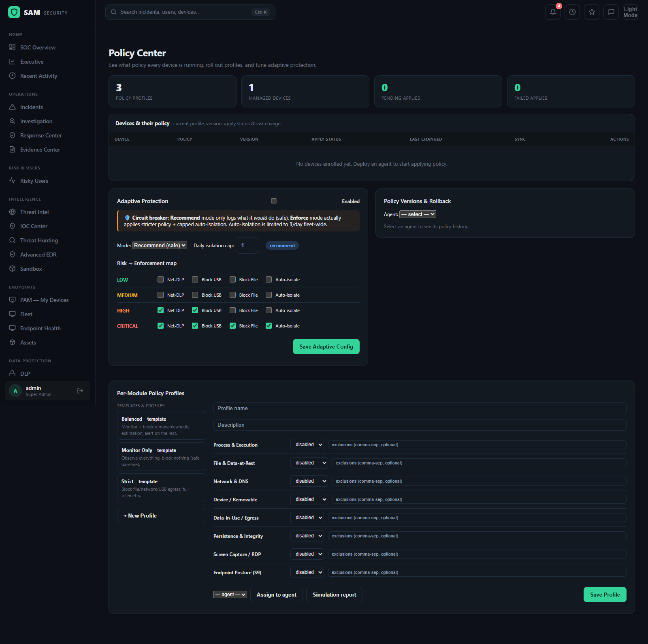The height and width of the screenshot is (644, 648).
Task: Click the Response Center shield icon
Action: coord(13,135)
